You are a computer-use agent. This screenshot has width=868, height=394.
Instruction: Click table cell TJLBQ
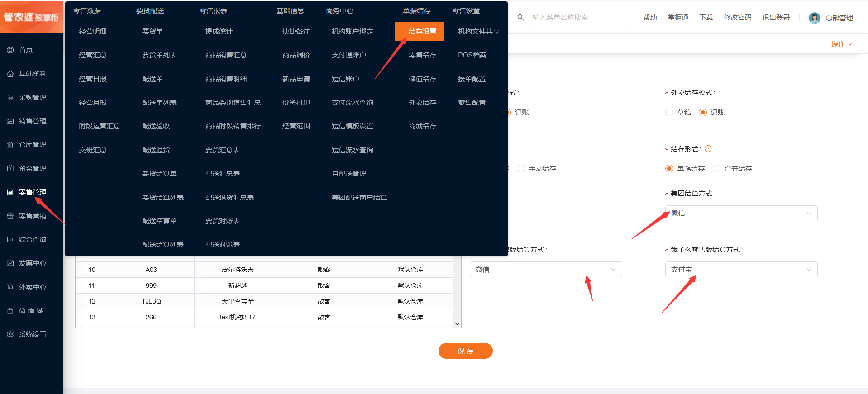pyautogui.click(x=151, y=301)
